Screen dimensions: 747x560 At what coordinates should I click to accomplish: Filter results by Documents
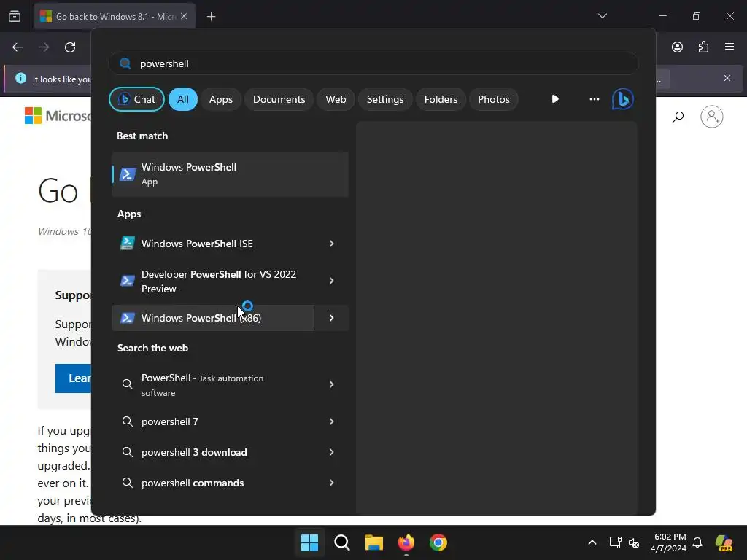point(279,99)
